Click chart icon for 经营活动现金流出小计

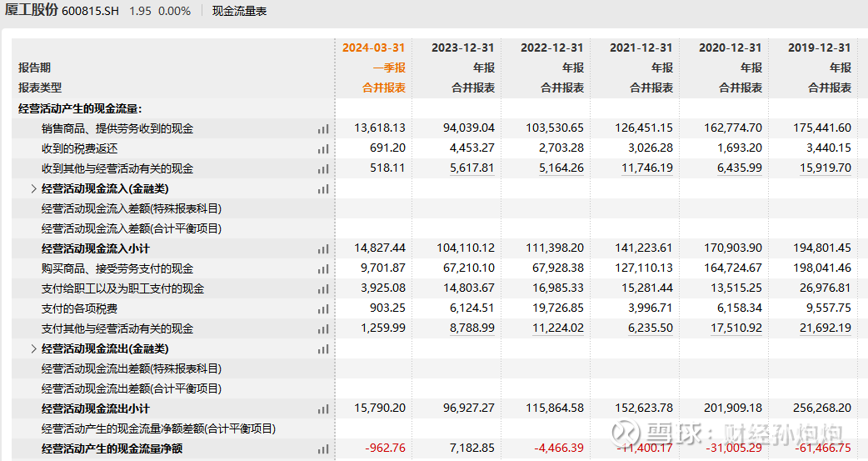[322, 409]
